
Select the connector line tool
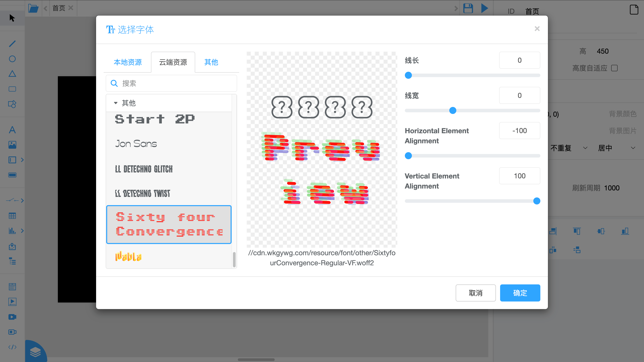click(12, 200)
